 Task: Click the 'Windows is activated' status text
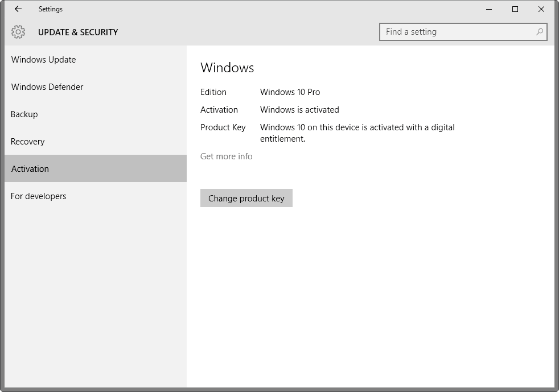click(x=299, y=110)
